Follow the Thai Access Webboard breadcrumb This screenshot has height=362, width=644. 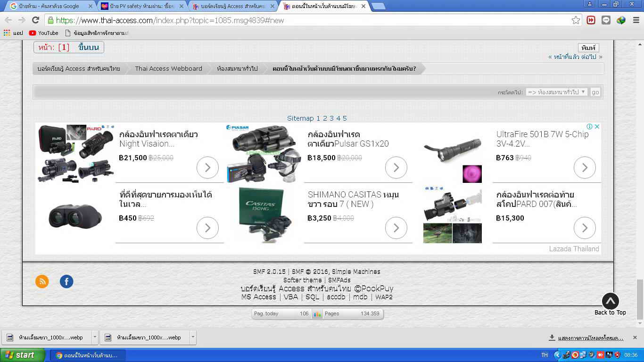click(168, 68)
